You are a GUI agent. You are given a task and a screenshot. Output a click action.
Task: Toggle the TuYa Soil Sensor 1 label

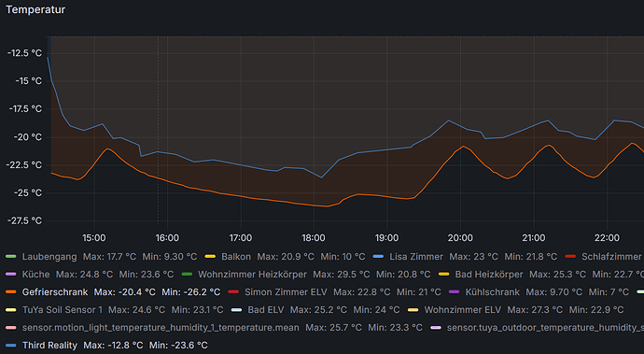click(x=62, y=309)
